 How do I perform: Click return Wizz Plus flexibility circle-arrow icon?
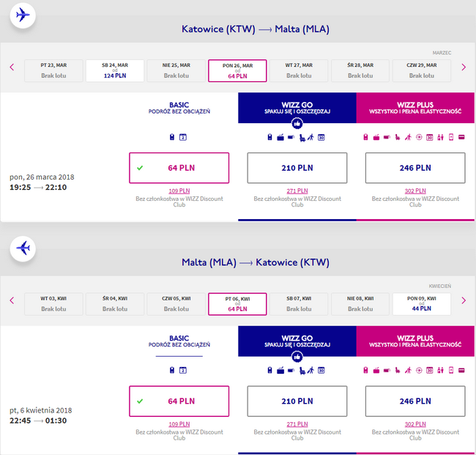419,371
